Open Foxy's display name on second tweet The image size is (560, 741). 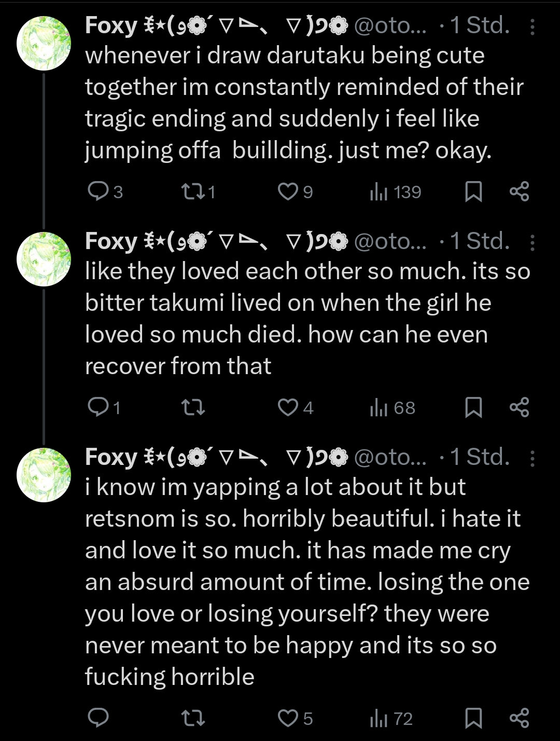110,241
